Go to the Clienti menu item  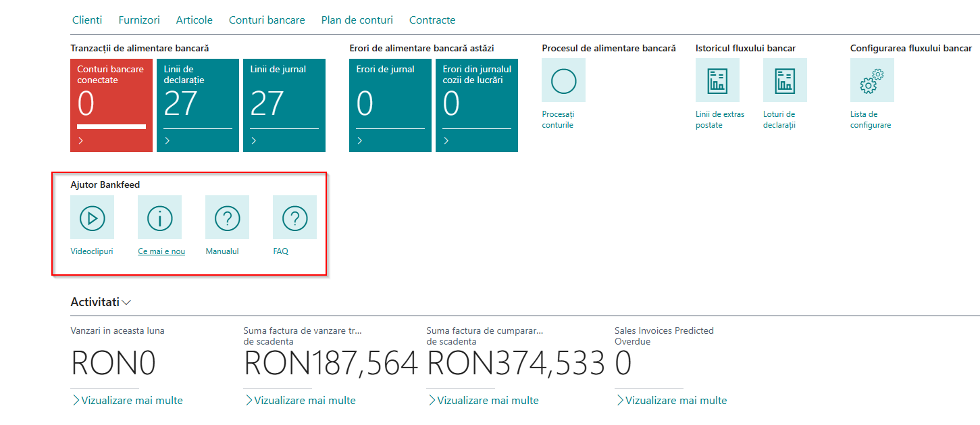coord(87,20)
